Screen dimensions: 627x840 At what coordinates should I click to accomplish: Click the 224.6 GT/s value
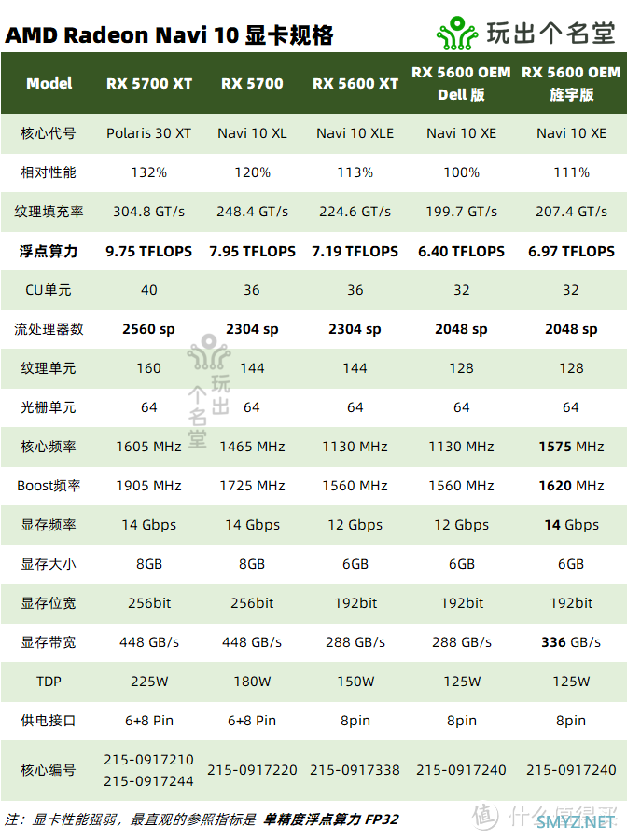[x=355, y=212]
